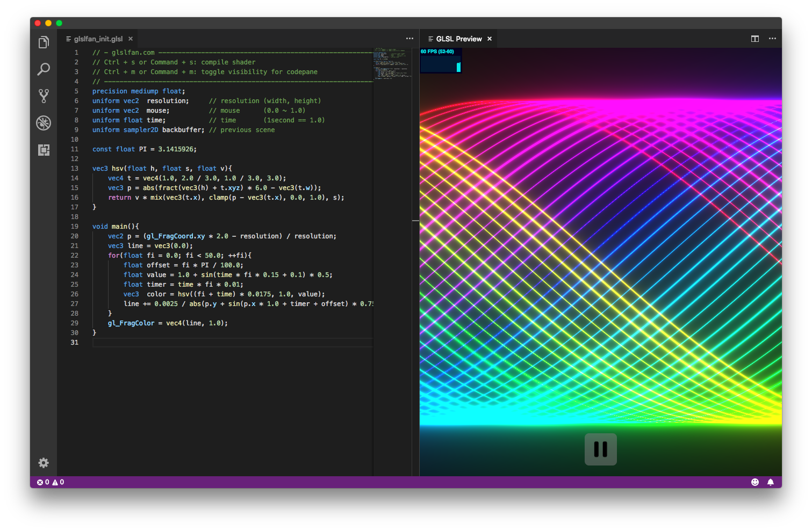This screenshot has width=812, height=531.
Task: Split the GLSL Preview editor
Action: tap(755, 39)
